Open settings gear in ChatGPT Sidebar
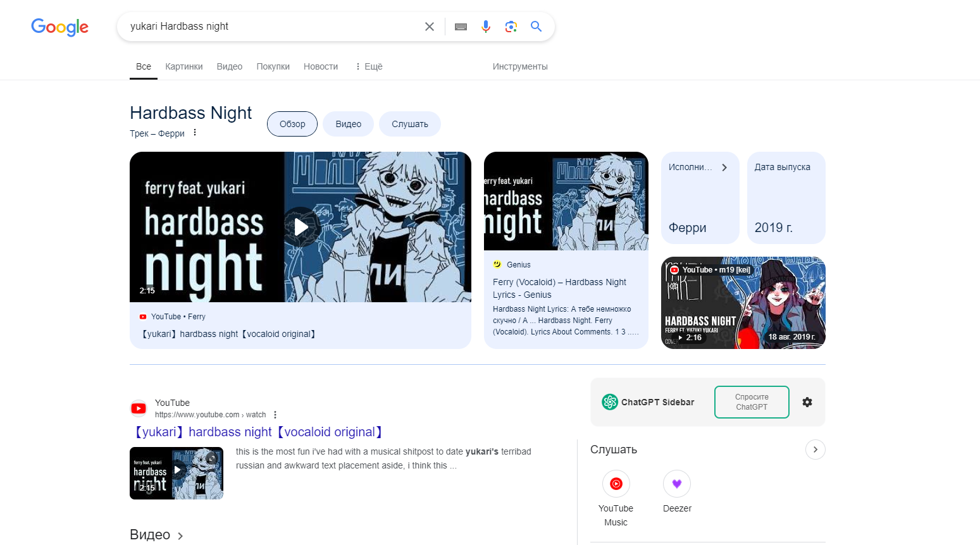The height and width of the screenshot is (545, 980). [807, 402]
